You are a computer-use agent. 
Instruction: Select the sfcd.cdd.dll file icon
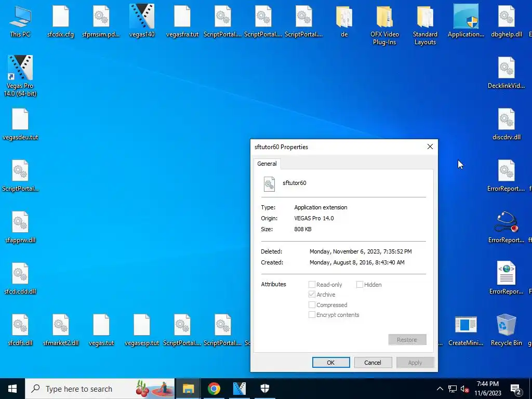point(20,279)
